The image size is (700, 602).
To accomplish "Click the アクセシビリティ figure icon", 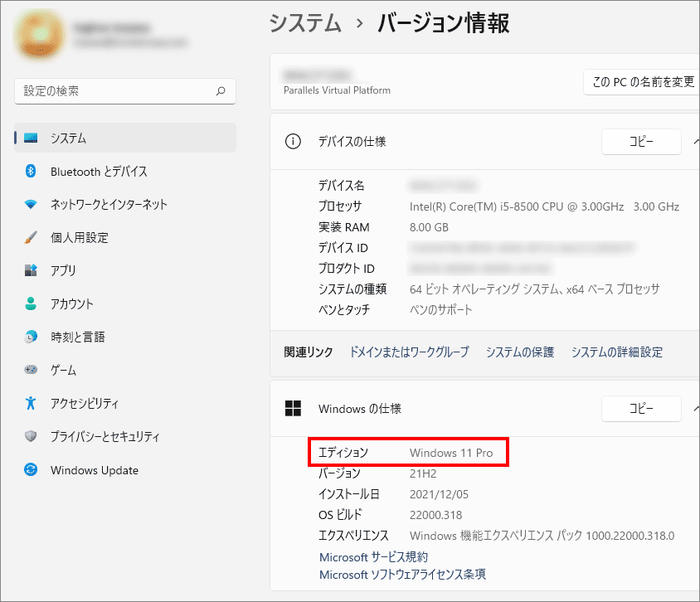I will pyautogui.click(x=31, y=404).
